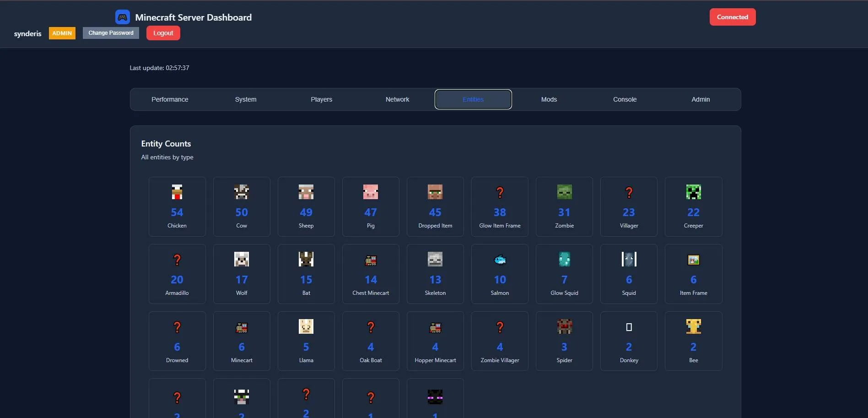Select the Dropped Item entity icon
Image resolution: width=868 pixels, height=418 pixels.
435,192
